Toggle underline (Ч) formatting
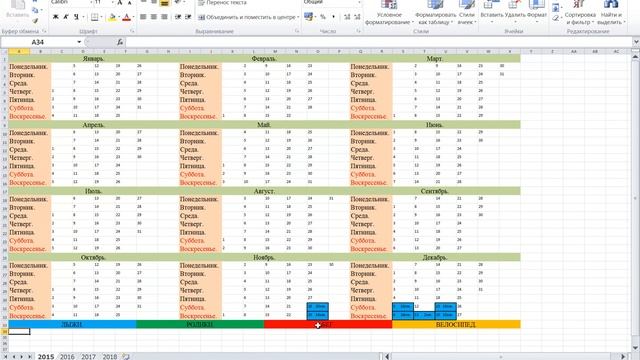 pos(76,17)
